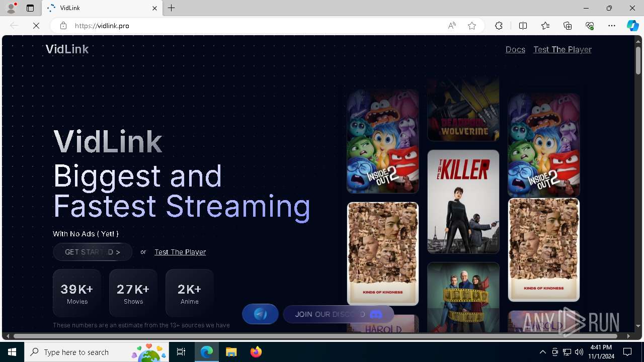Open the network status icon

click(567, 352)
